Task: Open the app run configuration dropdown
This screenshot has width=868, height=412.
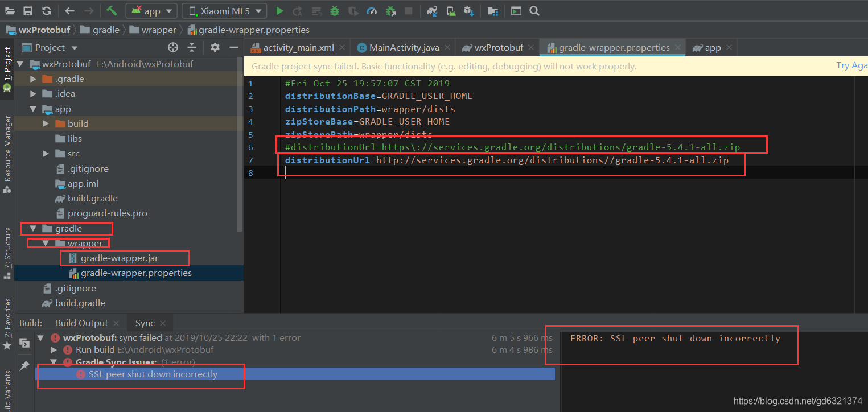Action: point(151,10)
